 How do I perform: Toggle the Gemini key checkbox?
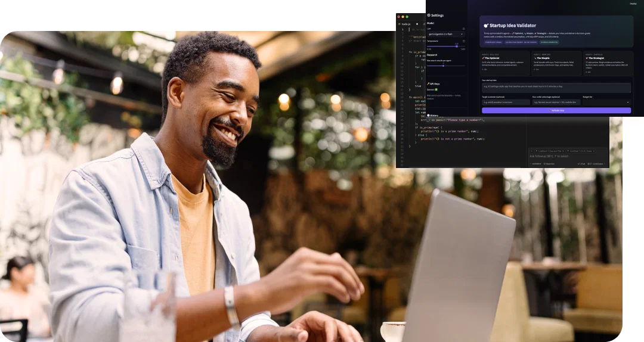pyautogui.click(x=436, y=89)
